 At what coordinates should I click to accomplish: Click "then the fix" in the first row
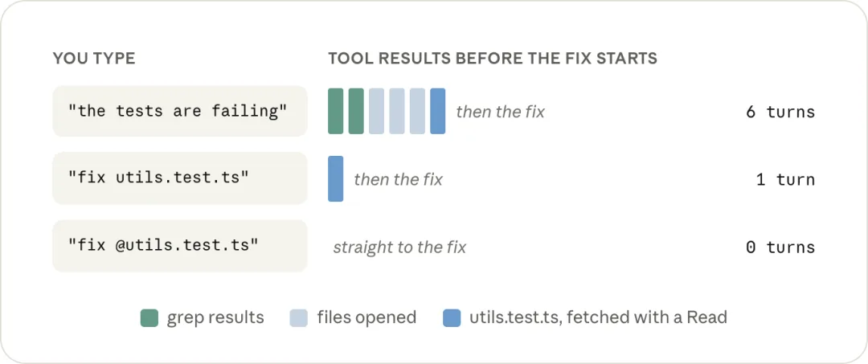(501, 112)
